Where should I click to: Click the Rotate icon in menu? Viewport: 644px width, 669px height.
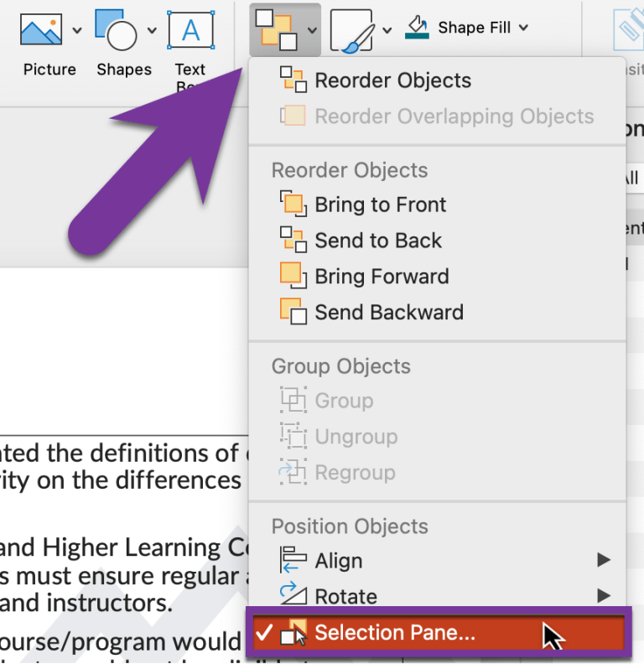293,594
